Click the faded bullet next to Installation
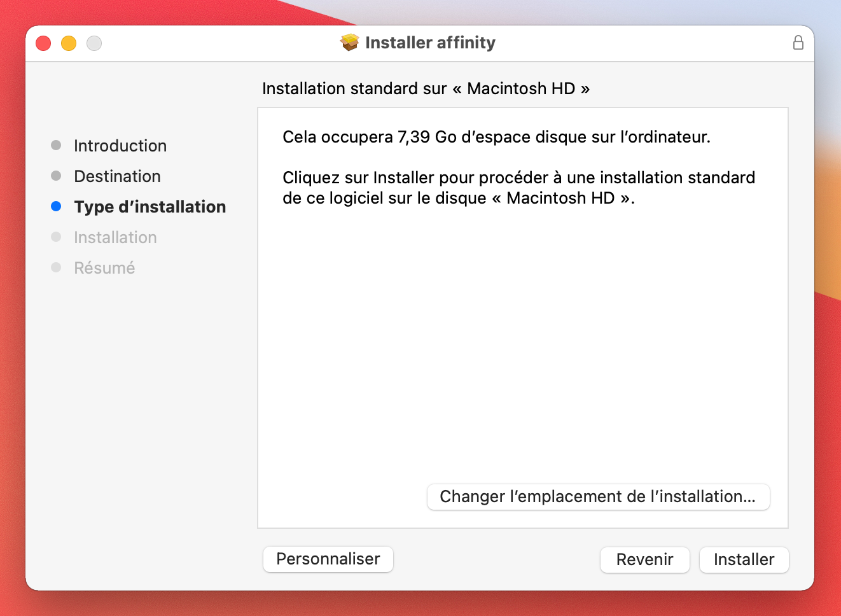The image size is (841, 616). tap(56, 237)
